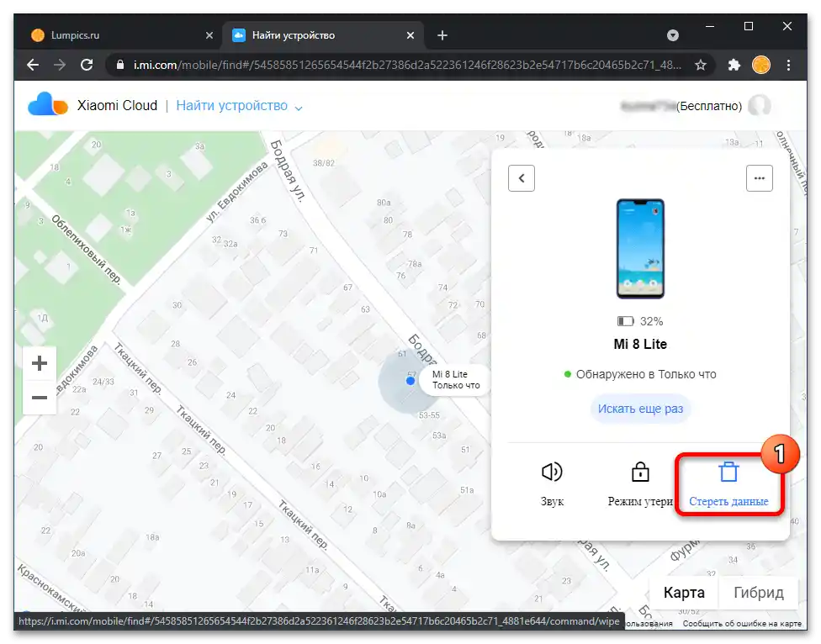Click the Erase data (Стереть данные) trash icon

tap(728, 472)
